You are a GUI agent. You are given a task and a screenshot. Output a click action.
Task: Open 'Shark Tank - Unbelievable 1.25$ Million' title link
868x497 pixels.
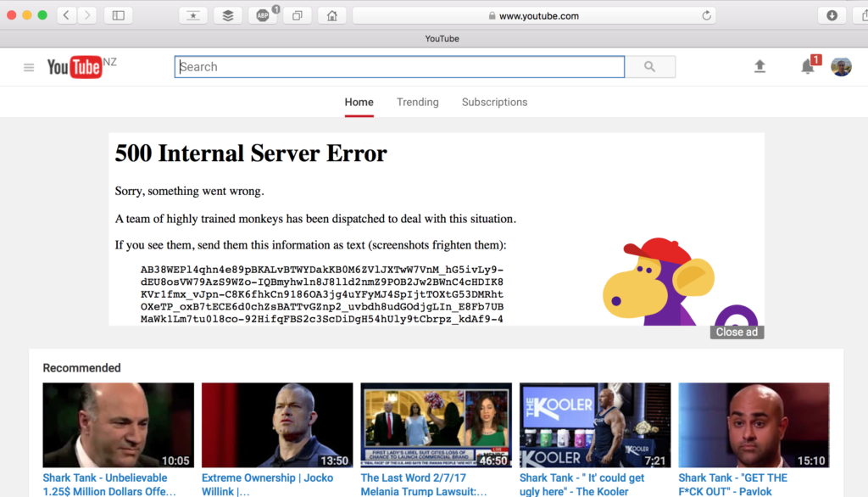[x=109, y=485]
